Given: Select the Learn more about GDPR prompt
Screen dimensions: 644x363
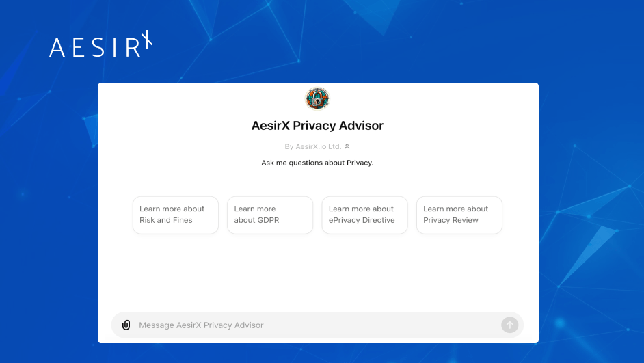Looking at the screenshot, I should click(270, 215).
